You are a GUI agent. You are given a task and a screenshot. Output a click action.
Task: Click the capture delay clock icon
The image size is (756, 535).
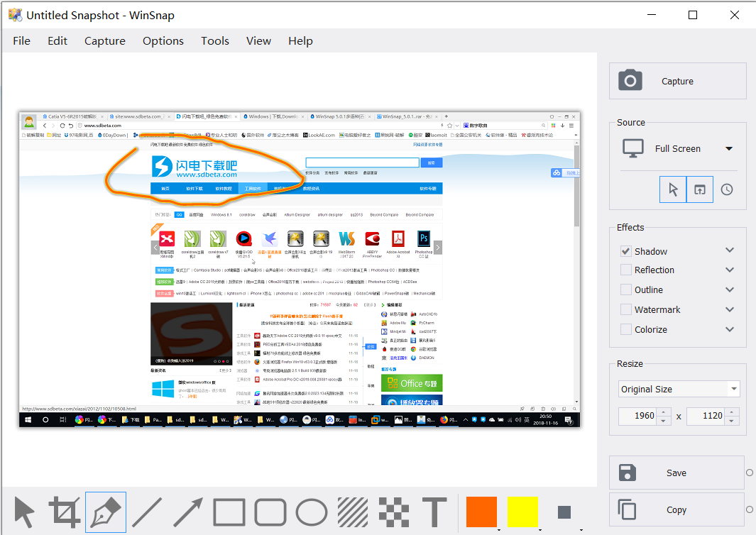click(727, 189)
